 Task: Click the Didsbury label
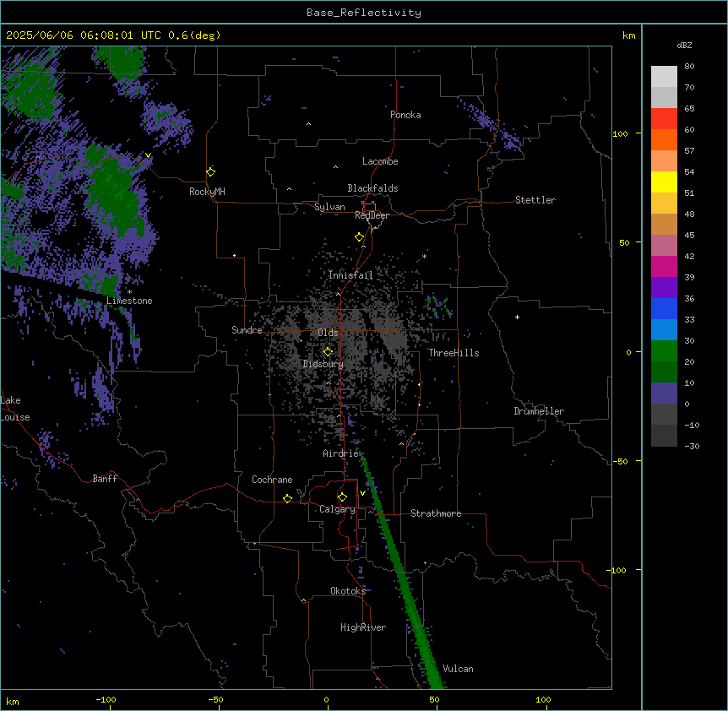[323, 364]
